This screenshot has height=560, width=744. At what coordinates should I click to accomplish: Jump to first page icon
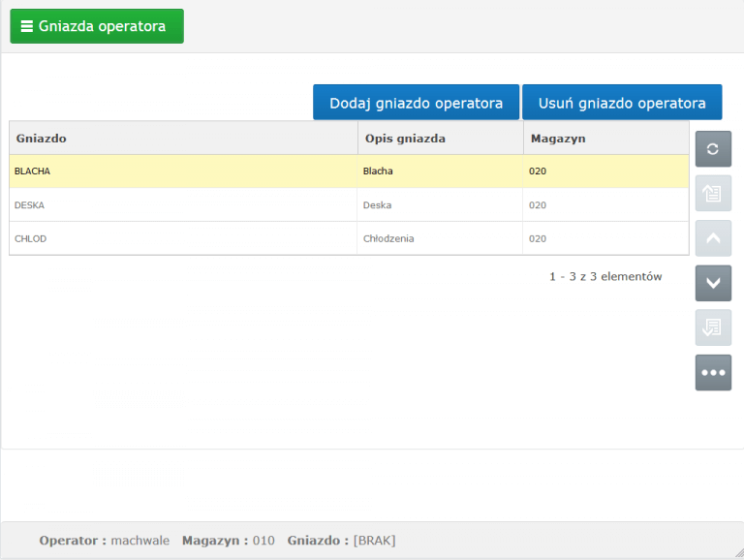point(713,194)
